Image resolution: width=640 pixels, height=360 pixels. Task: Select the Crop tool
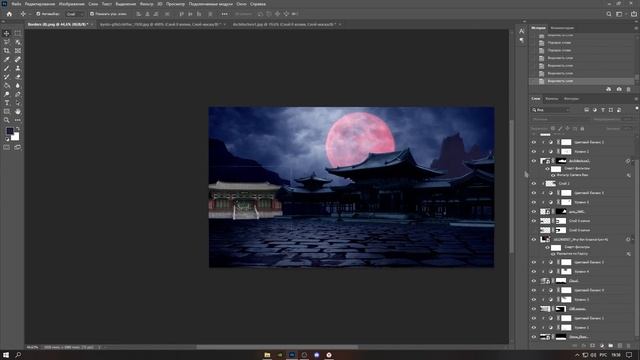tap(7, 51)
